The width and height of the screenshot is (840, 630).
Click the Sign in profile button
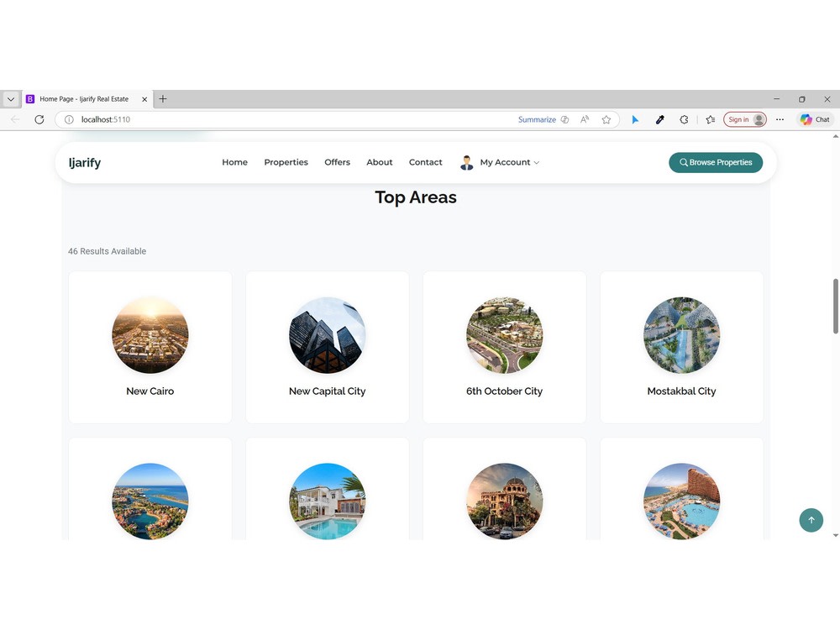point(744,119)
